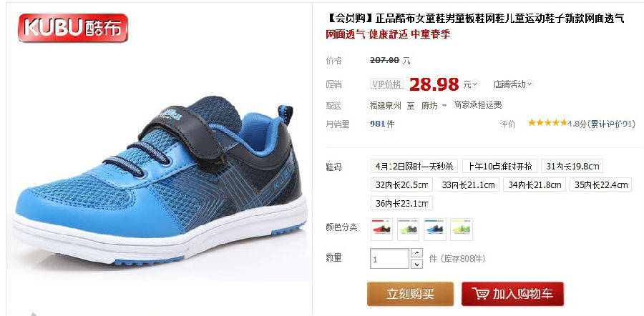Click the 加入购物车 add to cart button
Screen dimensions: 644x316
pos(512,294)
